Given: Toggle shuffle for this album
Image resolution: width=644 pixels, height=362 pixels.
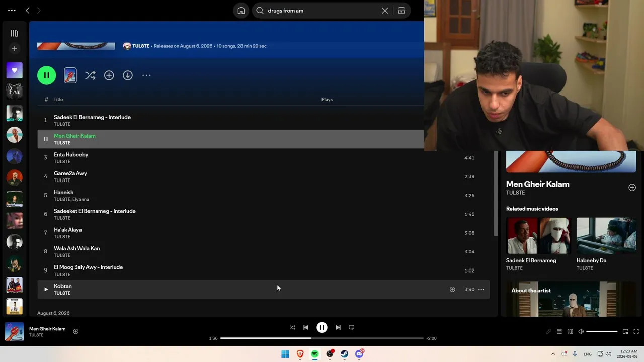Looking at the screenshot, I should point(90,75).
